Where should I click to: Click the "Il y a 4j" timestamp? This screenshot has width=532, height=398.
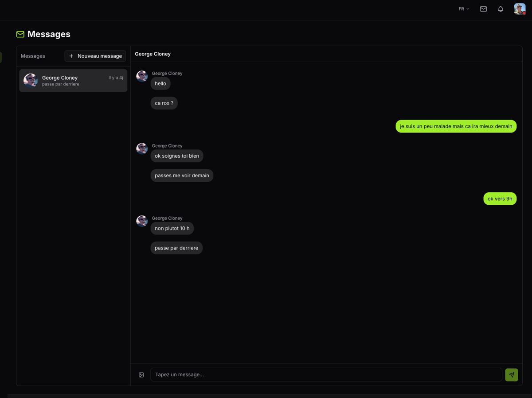tap(116, 78)
